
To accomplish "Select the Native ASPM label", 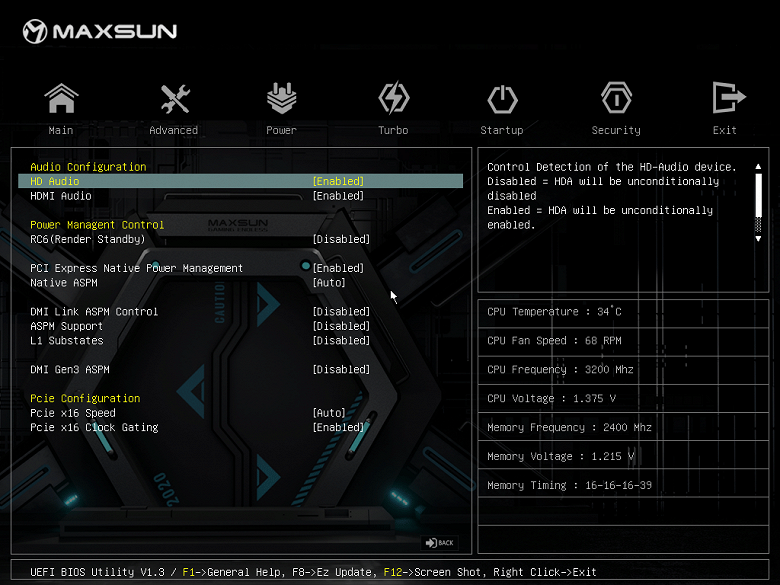I will pyautogui.click(x=64, y=283).
